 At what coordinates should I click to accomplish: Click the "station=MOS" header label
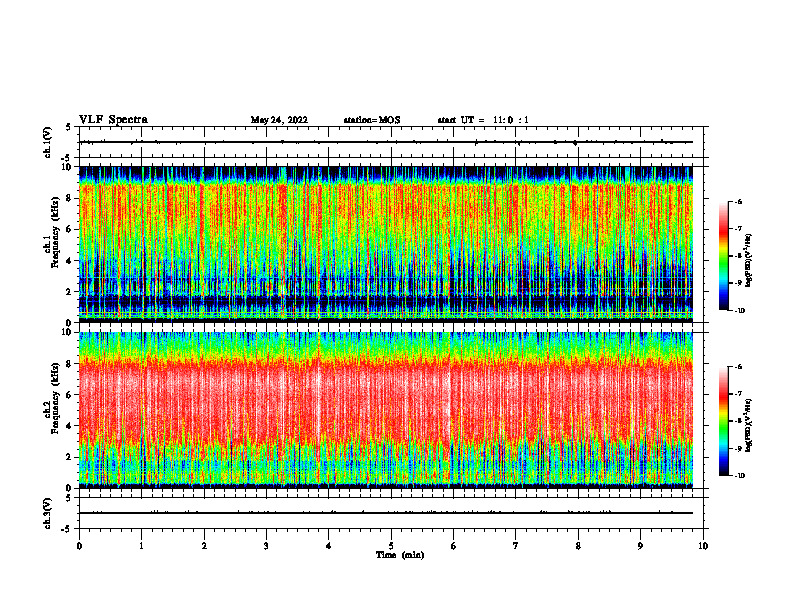click(372, 120)
